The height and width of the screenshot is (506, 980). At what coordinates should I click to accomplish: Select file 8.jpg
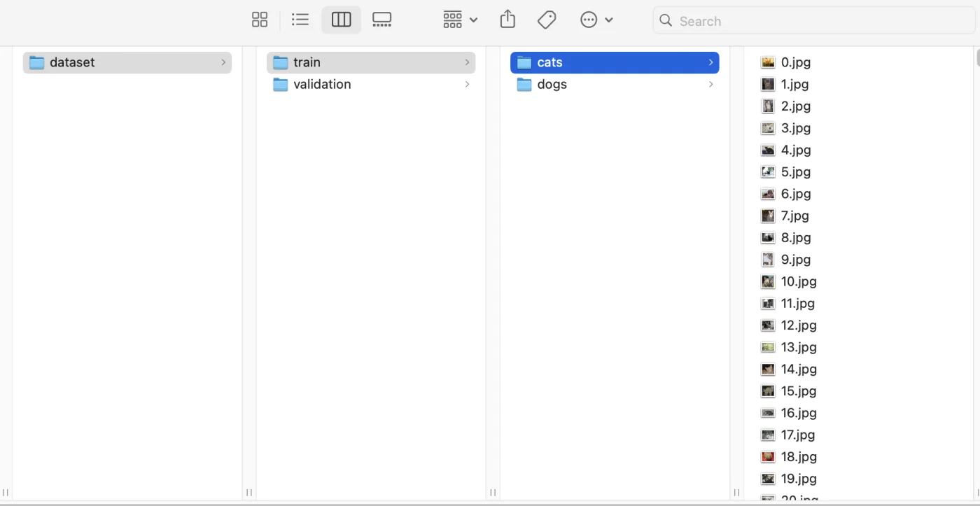795,237
